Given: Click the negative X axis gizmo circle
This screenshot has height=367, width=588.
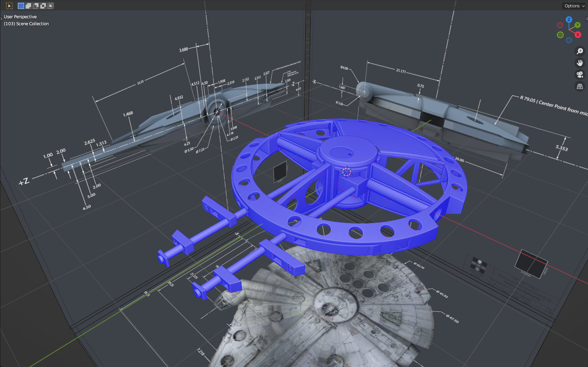Looking at the screenshot, I should pyautogui.click(x=560, y=25).
